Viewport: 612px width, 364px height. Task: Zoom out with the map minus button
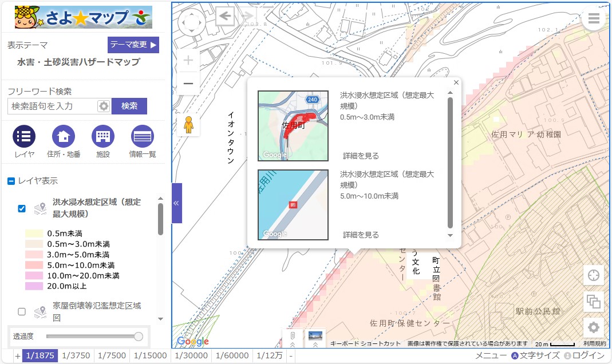188,84
